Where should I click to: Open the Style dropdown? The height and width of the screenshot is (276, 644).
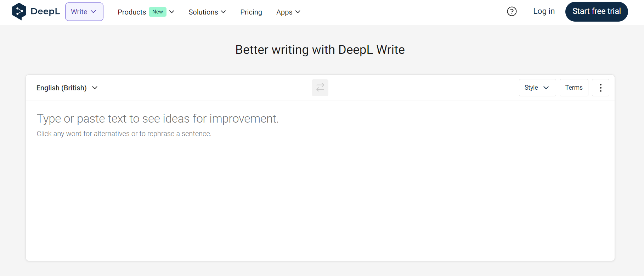click(x=537, y=88)
